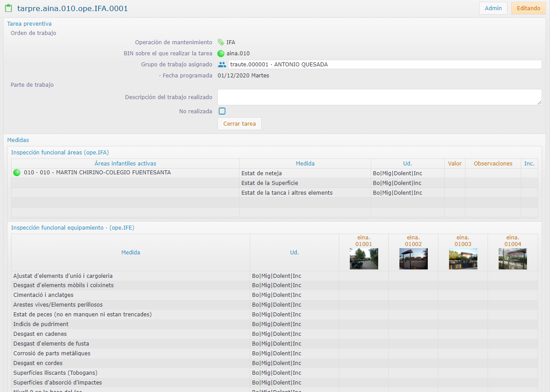
Task: Click the work group people icon
Action: pos(222,65)
